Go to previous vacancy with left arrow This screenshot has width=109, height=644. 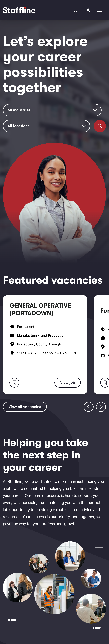(89, 407)
